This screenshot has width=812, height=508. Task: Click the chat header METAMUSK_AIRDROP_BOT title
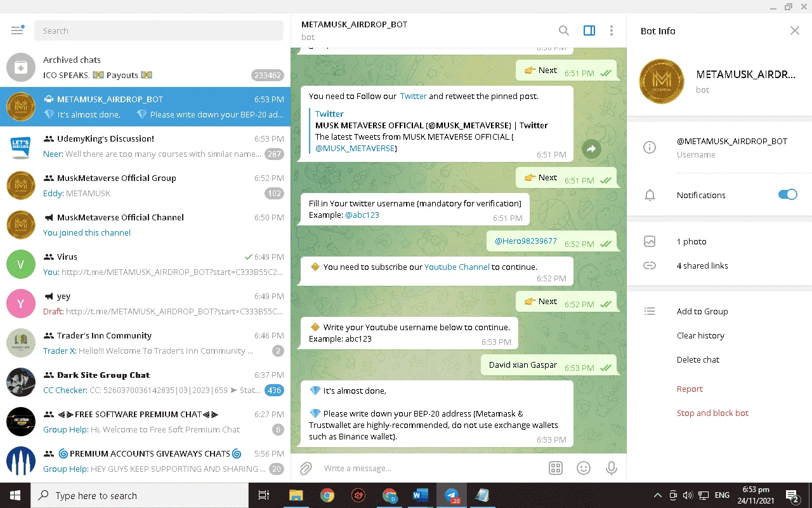tap(354, 24)
